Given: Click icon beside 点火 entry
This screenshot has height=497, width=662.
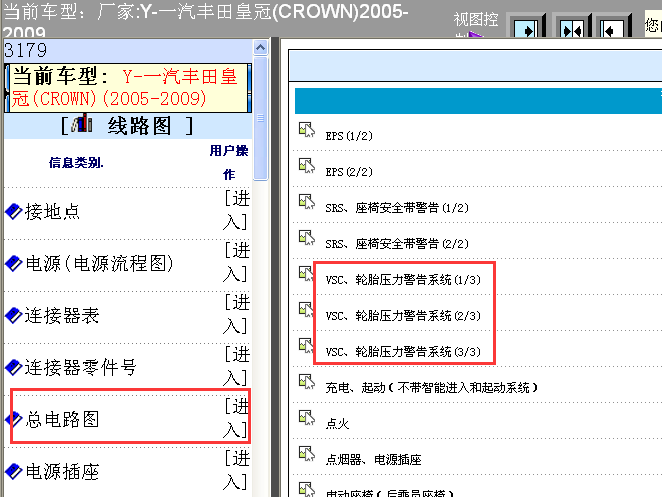Looking at the screenshot, I should pyautogui.click(x=307, y=418).
